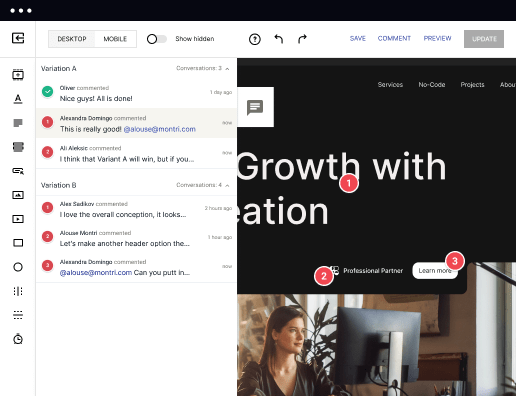
Task: Toggle the Show hidden switch
Action: [157, 39]
